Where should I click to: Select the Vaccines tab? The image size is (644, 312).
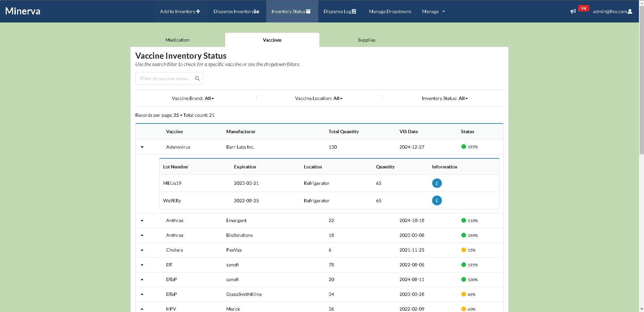[x=272, y=40]
